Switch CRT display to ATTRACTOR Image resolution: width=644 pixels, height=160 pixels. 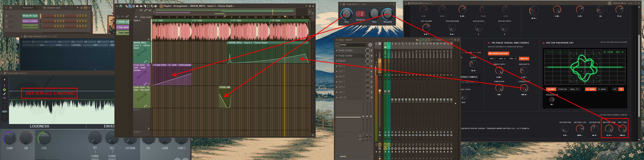(x=563, y=89)
